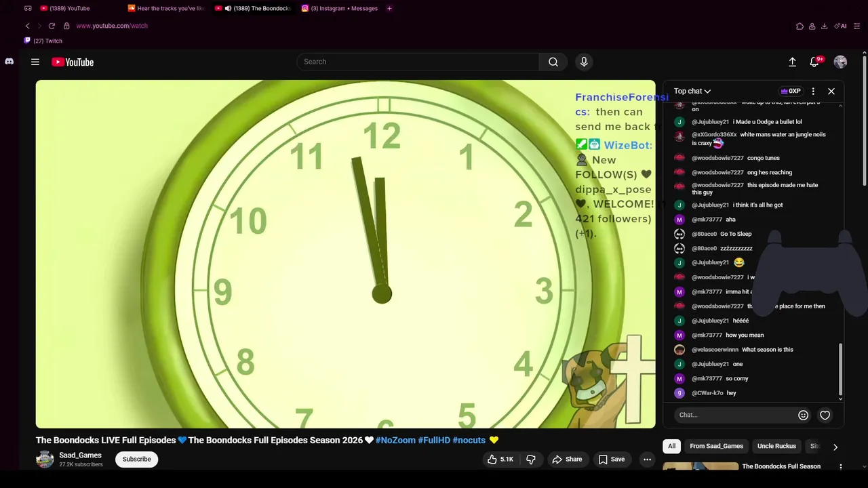The image size is (868, 488).
Task: Open a new browser tab with plus
Action: [389, 8]
